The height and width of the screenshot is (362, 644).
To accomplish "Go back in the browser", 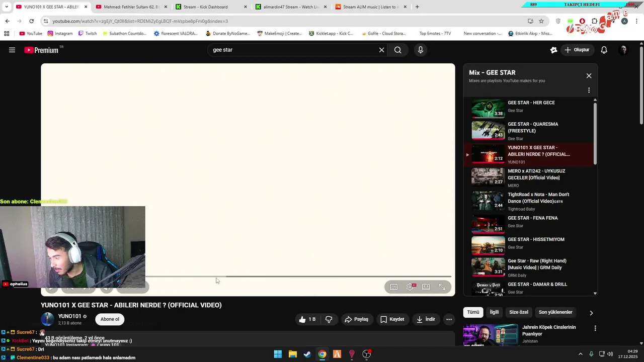I will point(7,21).
